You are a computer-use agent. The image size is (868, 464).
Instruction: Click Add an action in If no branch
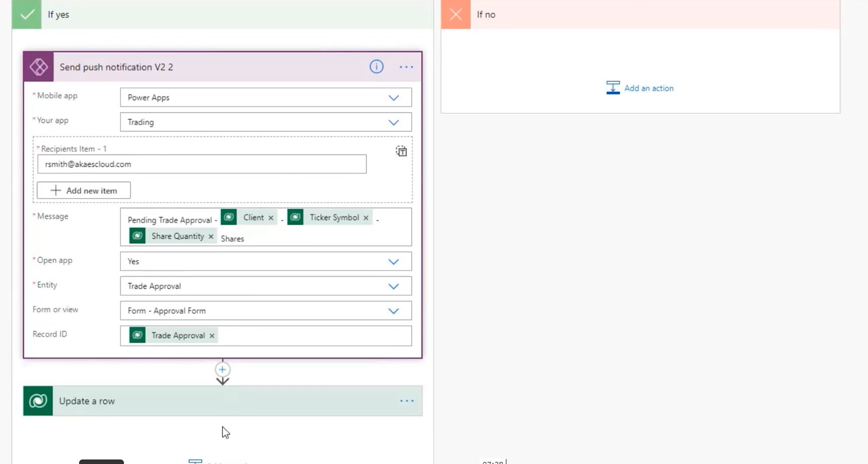[x=639, y=88]
